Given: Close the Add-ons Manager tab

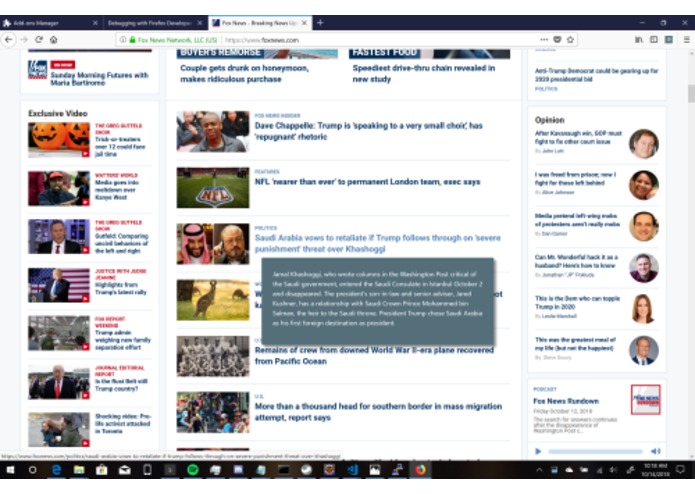Looking at the screenshot, I should pos(95,23).
